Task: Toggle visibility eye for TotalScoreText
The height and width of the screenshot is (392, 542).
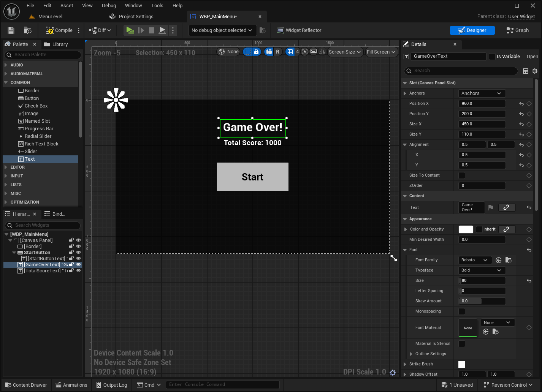Action: [x=78, y=270]
